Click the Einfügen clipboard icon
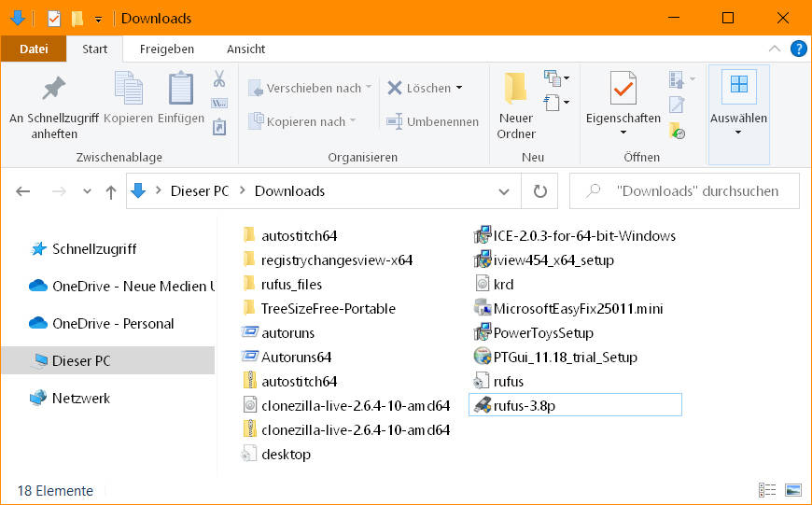Screen dimensions: 812x505 pos(181,88)
